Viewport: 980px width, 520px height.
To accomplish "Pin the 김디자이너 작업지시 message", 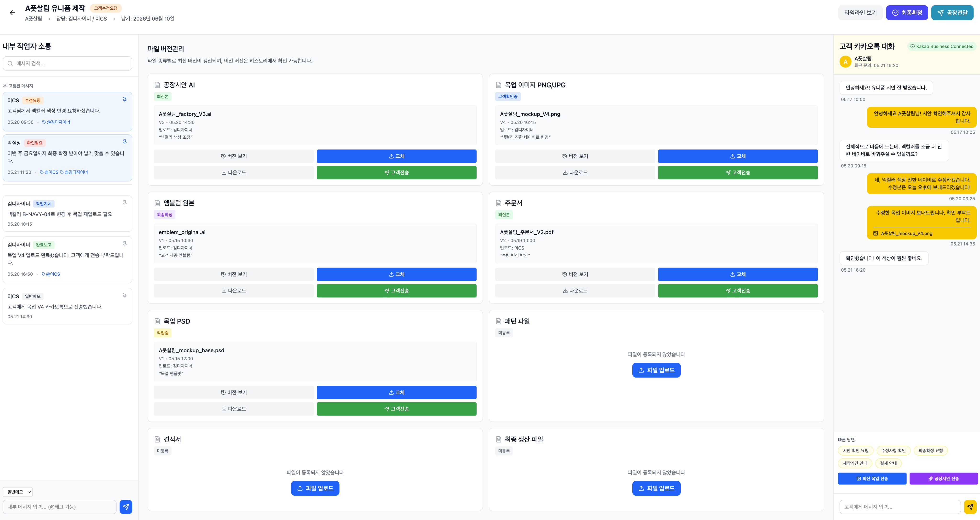I will [124, 203].
